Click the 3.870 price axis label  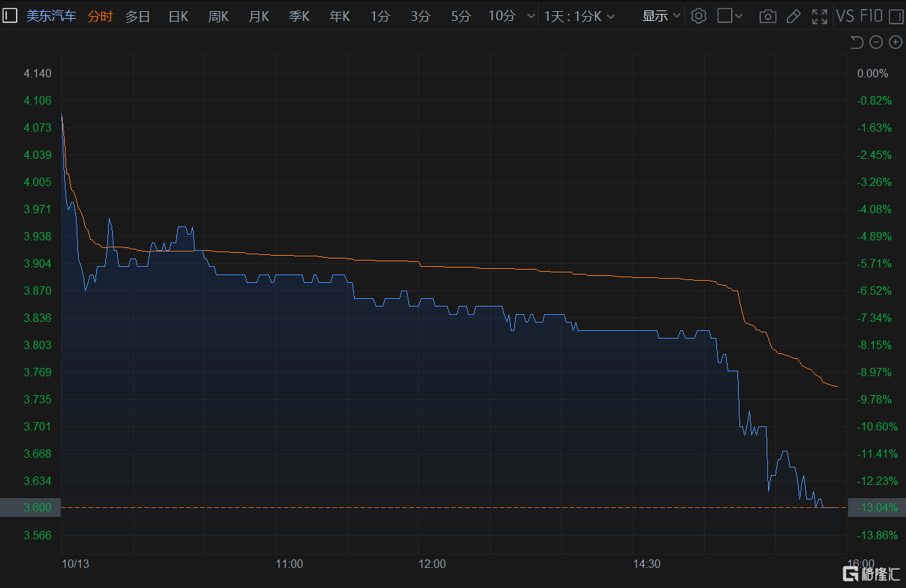pos(38,291)
